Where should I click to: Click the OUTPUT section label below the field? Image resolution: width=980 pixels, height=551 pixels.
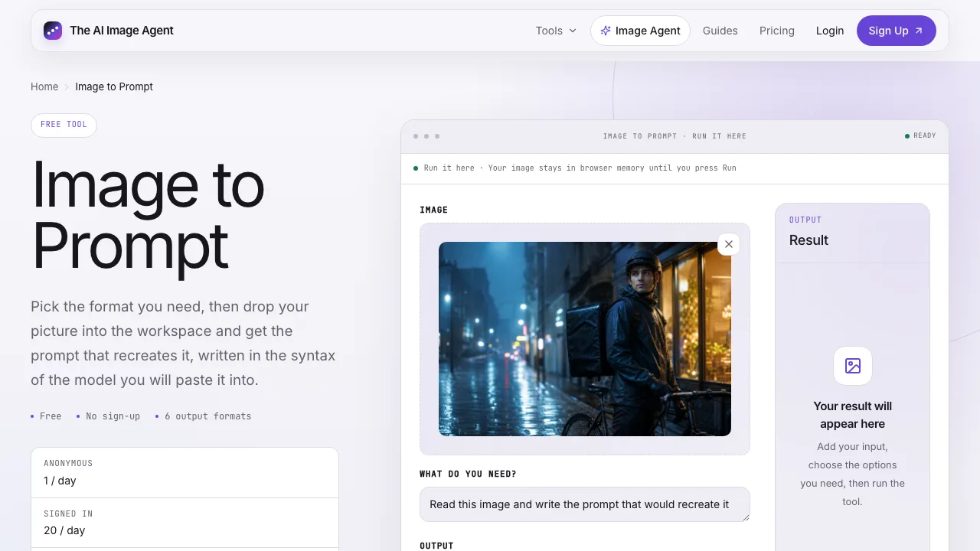coord(436,546)
